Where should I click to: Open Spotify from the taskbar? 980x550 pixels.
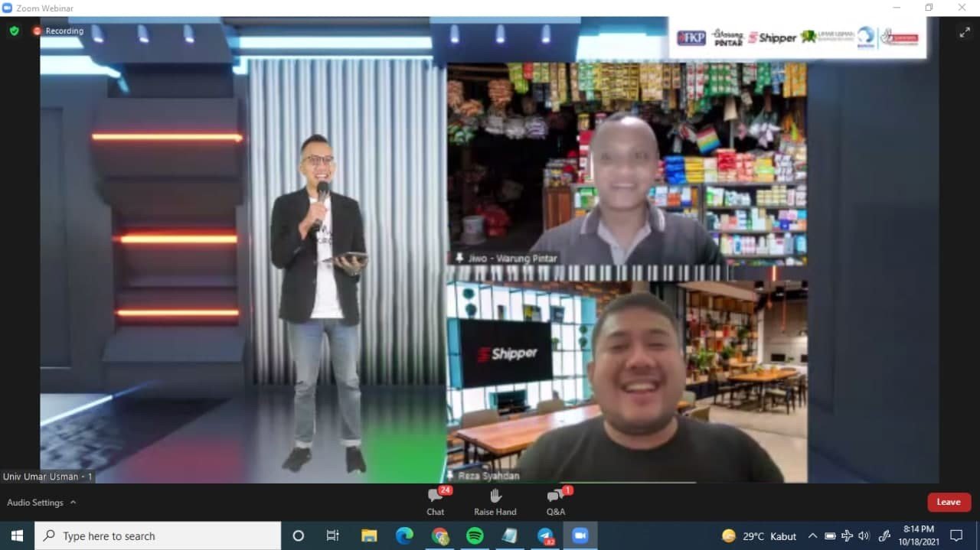[x=475, y=536]
